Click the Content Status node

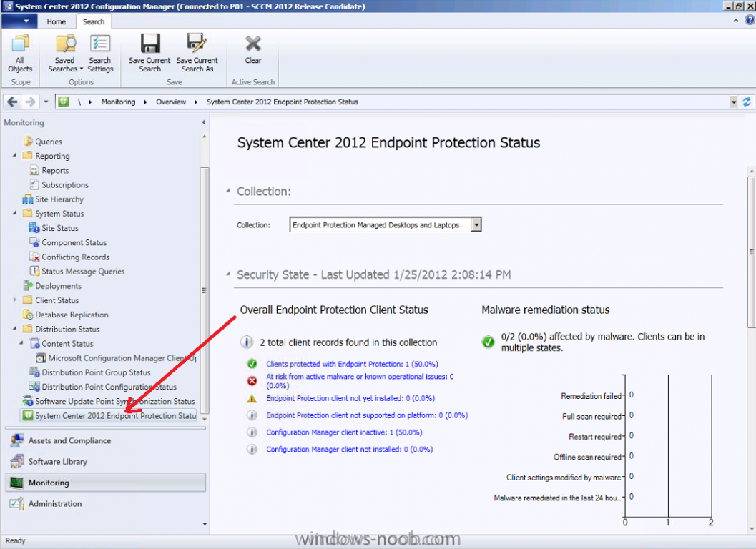(x=67, y=344)
